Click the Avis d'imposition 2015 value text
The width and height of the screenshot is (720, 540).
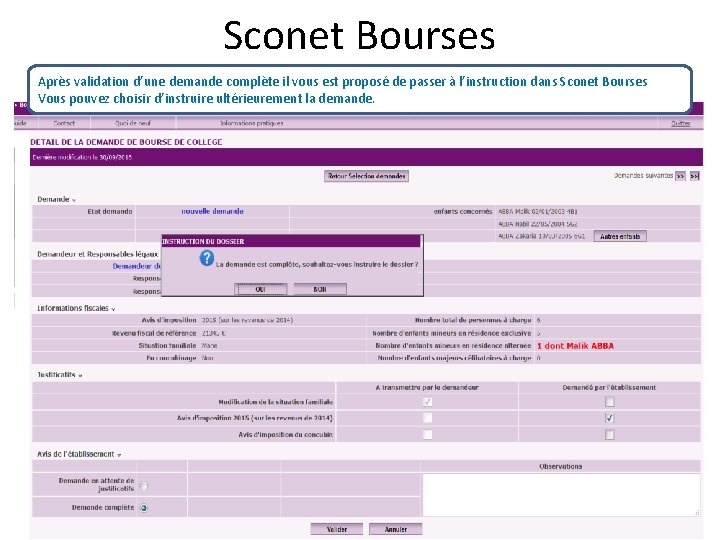(248, 320)
